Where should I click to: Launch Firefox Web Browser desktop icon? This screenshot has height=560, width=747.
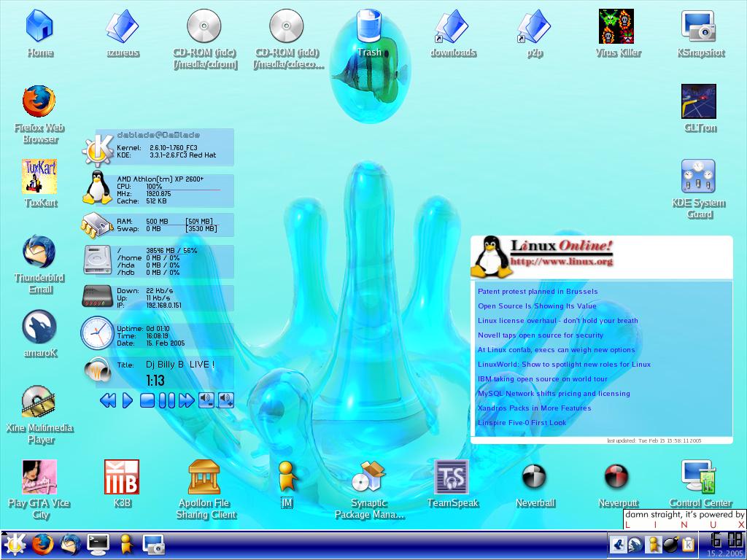[x=39, y=101]
